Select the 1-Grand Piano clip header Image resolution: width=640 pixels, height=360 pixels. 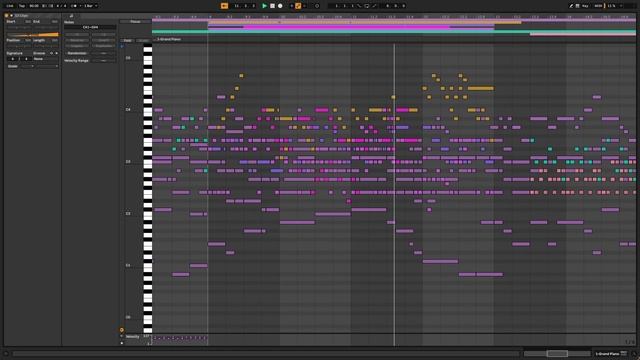tap(169, 39)
